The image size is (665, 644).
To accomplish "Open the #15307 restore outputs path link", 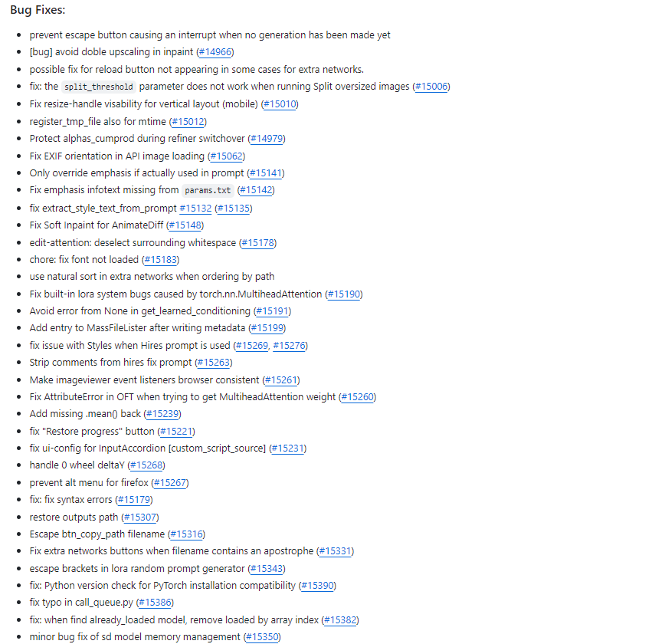I will pos(140,517).
